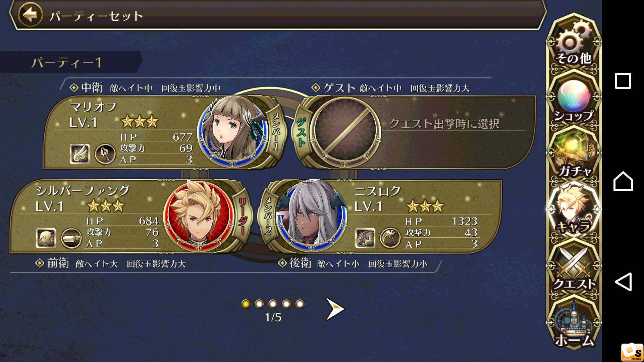Open the その他 gear menu
This screenshot has width=644, height=362.
tap(574, 44)
